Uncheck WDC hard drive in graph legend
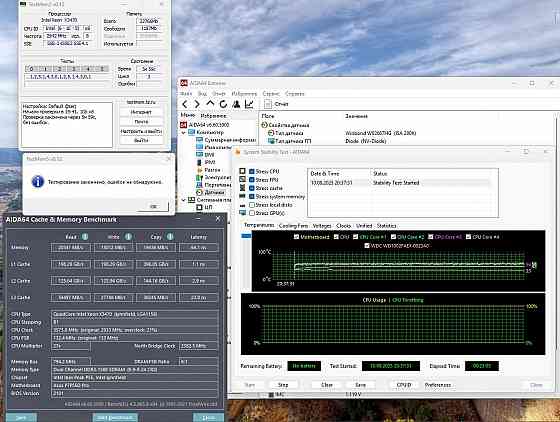Image resolution: width=560 pixels, height=422 pixels. [367, 246]
